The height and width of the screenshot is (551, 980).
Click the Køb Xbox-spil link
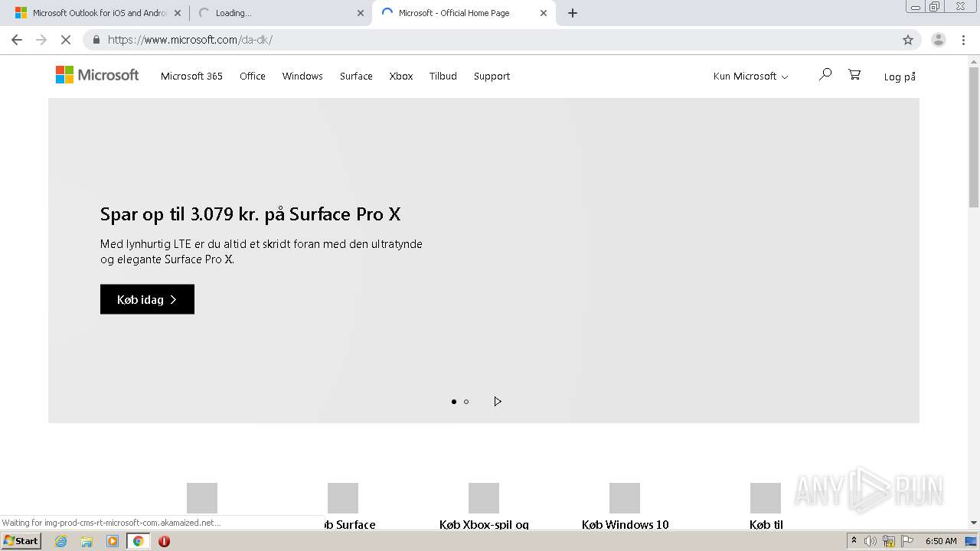tap(484, 524)
